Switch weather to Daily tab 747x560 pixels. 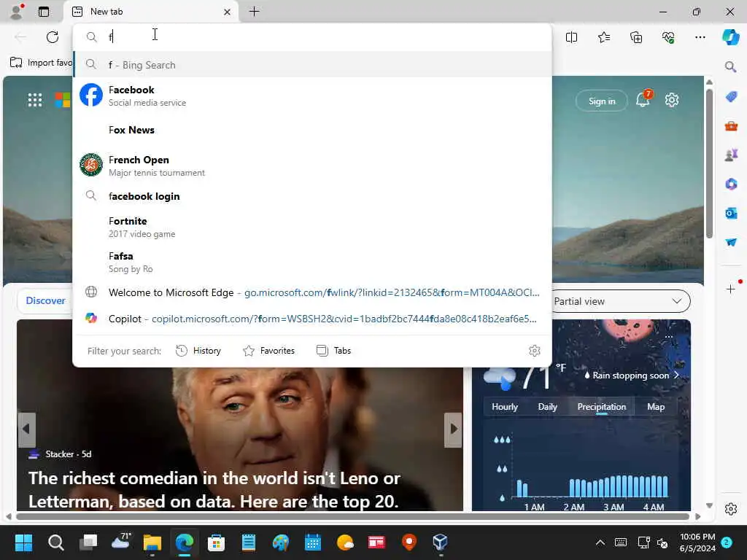547,407
